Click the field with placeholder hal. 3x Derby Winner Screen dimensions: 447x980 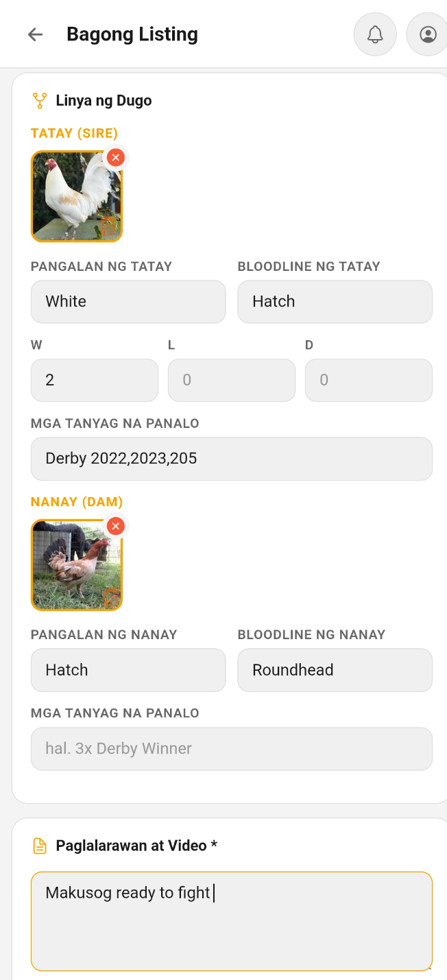click(231, 748)
